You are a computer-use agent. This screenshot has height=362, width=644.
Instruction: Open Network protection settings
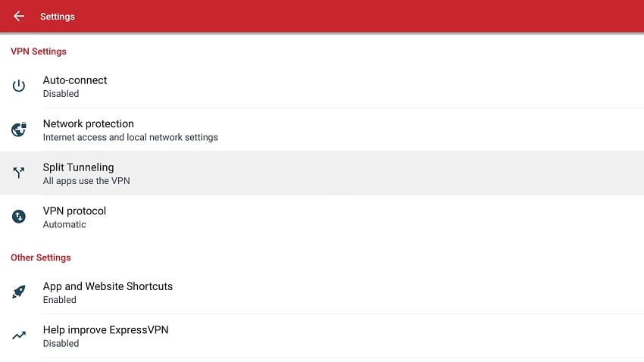coord(88,123)
